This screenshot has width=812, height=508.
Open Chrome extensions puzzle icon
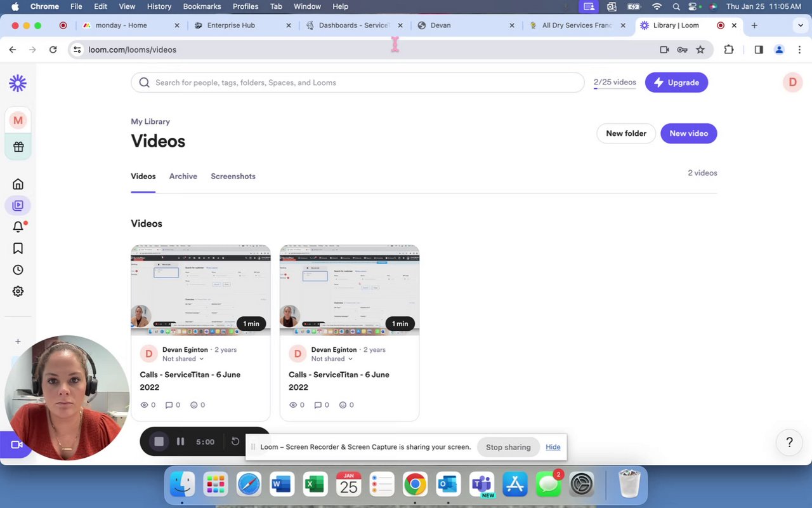[x=728, y=50]
